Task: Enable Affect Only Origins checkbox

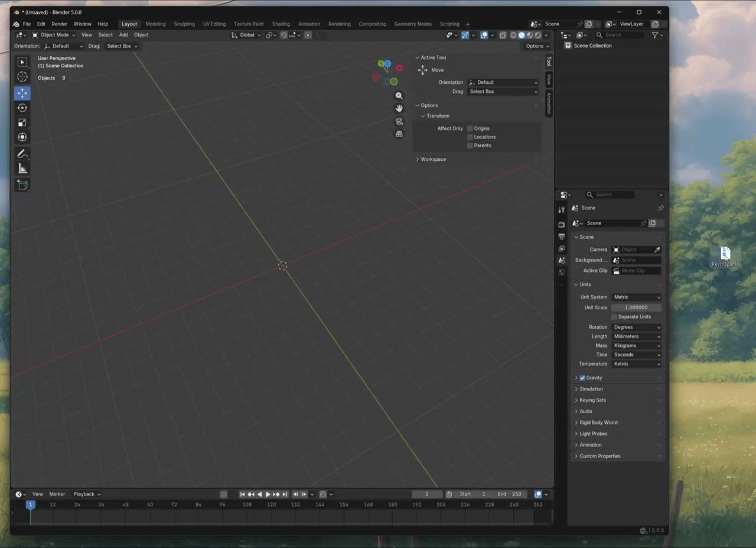Action: [x=470, y=128]
